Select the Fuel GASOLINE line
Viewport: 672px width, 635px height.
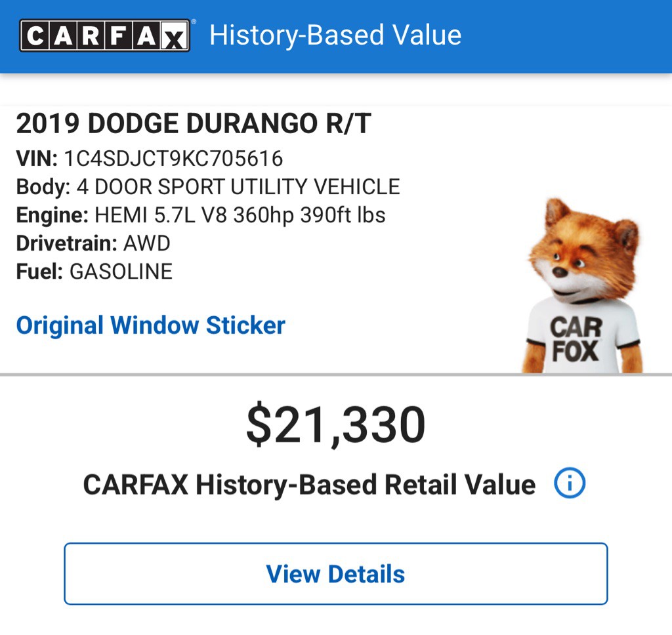tap(94, 271)
